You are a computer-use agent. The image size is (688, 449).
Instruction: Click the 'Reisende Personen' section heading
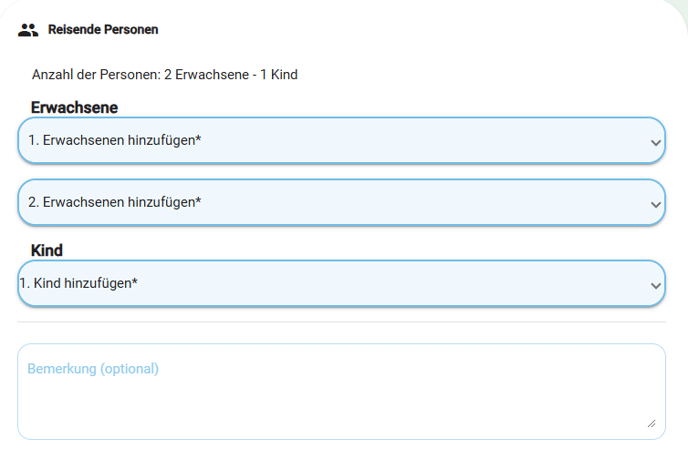tap(103, 29)
